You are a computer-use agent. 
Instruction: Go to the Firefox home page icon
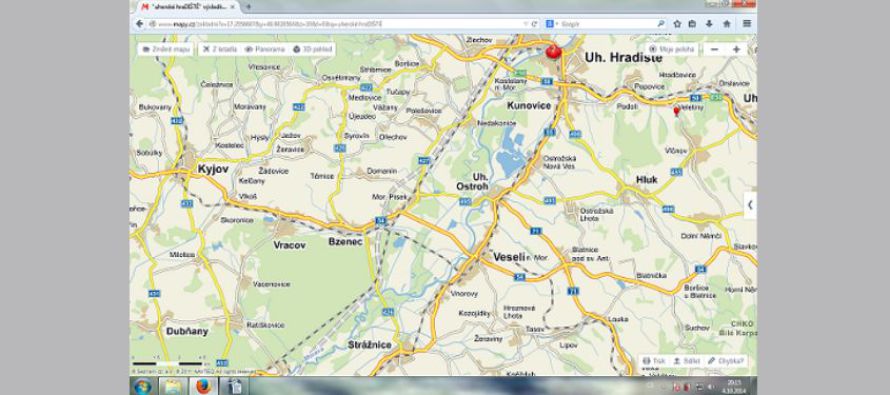pos(727,24)
